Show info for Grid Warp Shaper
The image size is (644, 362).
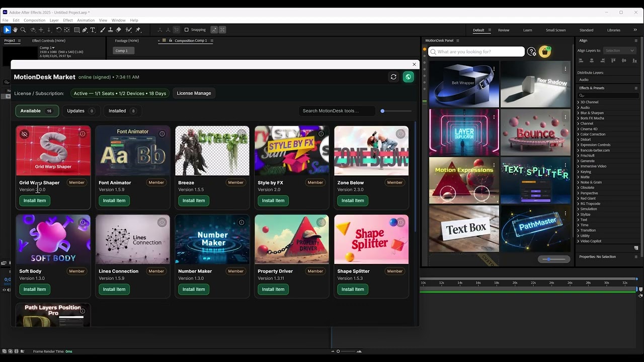pos(83,134)
